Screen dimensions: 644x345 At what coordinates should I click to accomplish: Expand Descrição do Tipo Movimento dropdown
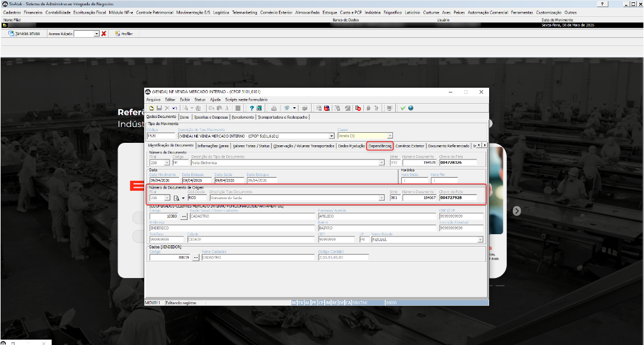tap(331, 136)
